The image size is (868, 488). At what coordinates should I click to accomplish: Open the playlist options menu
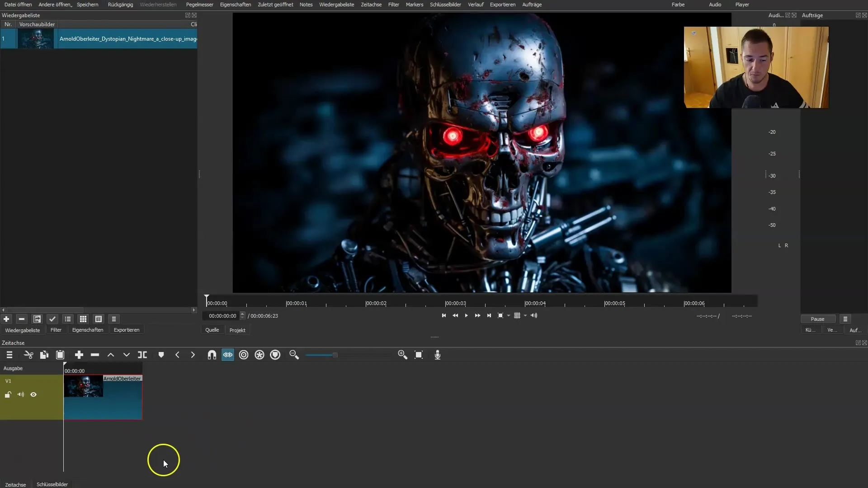(114, 319)
